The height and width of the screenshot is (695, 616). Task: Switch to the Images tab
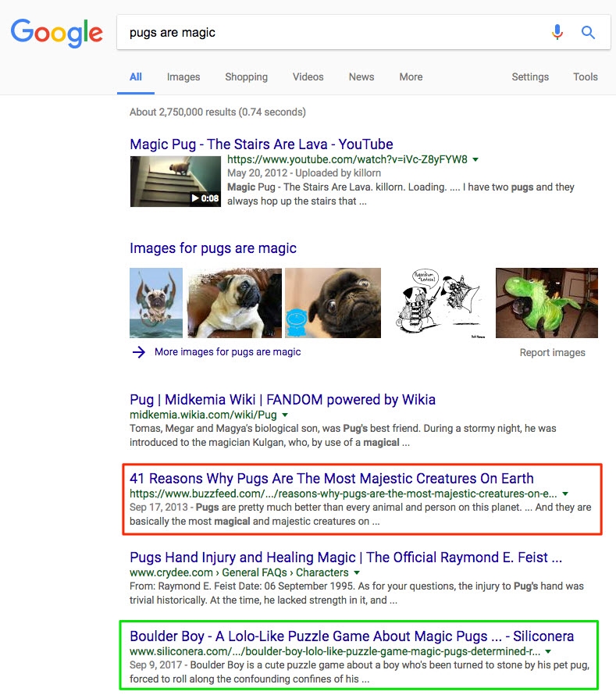(x=183, y=77)
